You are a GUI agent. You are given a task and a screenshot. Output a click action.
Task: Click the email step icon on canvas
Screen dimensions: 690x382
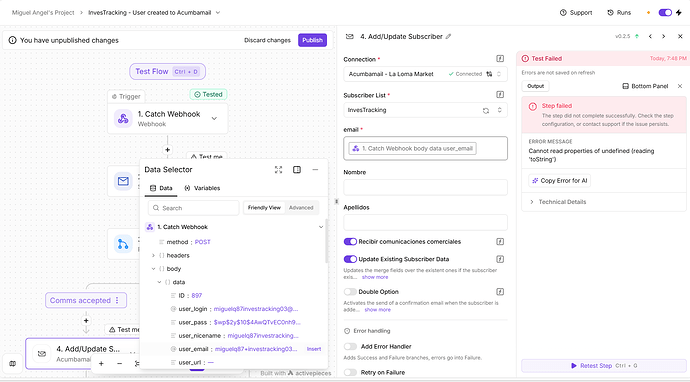tap(123, 181)
